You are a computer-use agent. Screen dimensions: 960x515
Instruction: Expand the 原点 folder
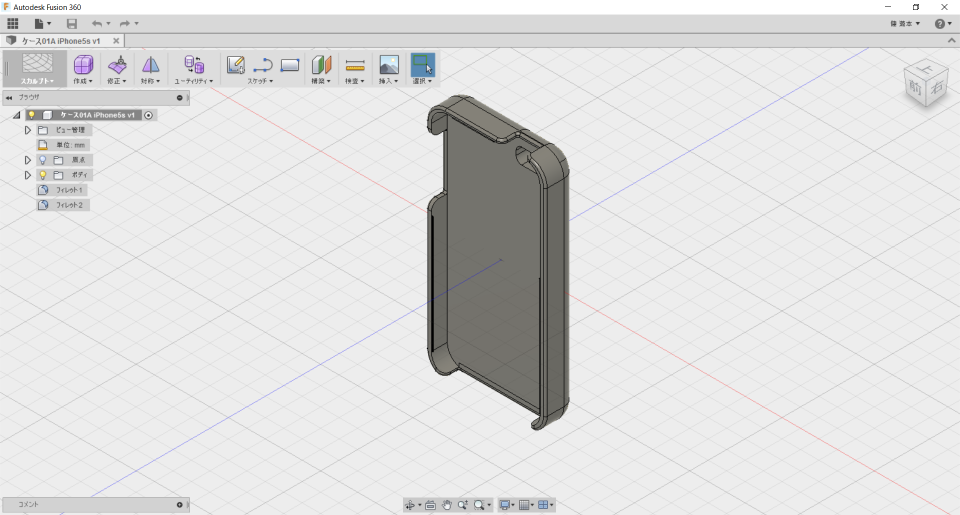click(x=28, y=160)
